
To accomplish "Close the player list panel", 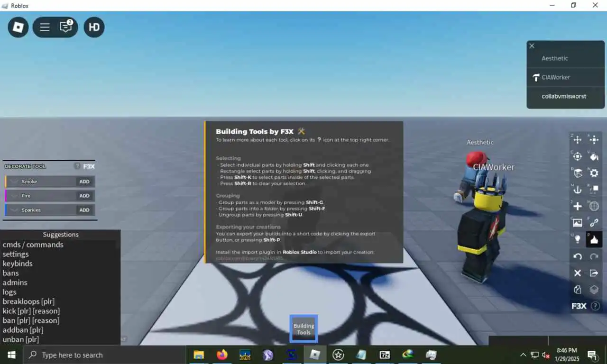I will coord(532,46).
